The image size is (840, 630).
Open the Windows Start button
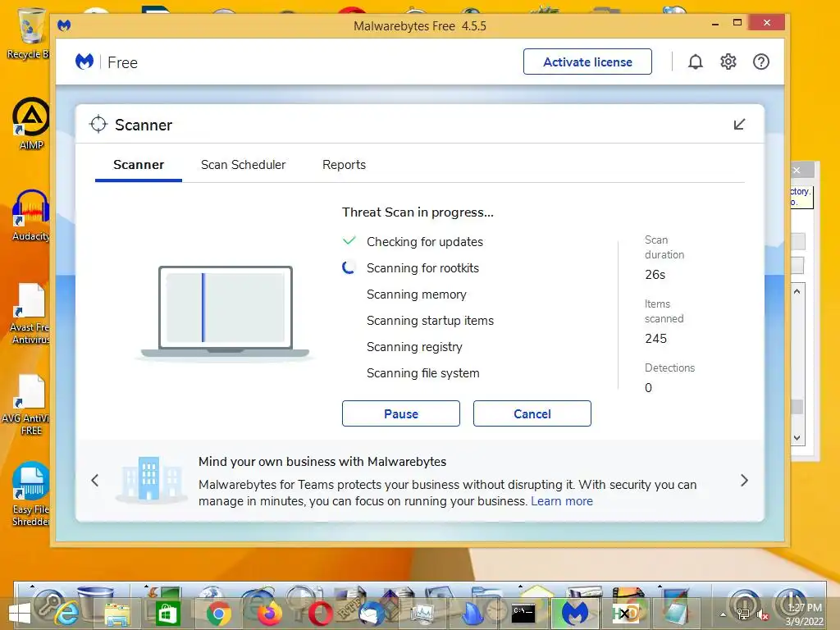pyautogui.click(x=20, y=614)
